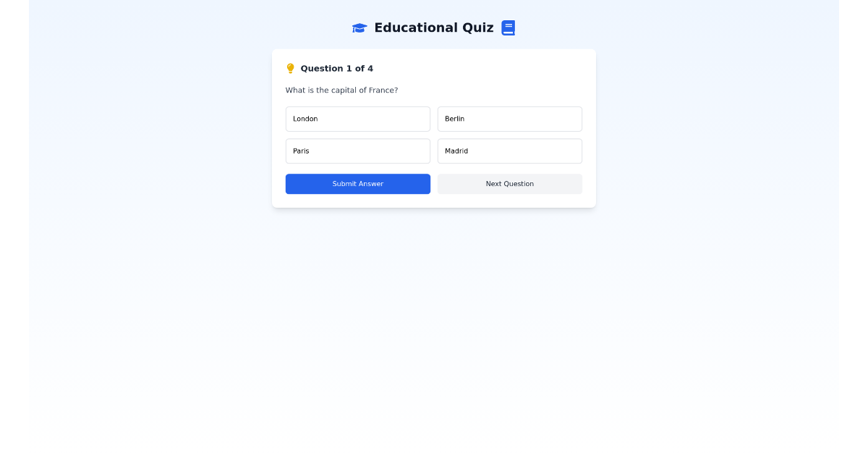Click the Question 1 of 4 label
The width and height of the screenshot is (868, 456).
click(x=336, y=68)
